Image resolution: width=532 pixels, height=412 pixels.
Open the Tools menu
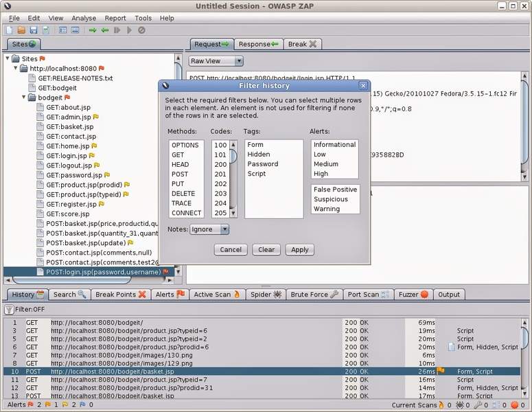point(143,18)
